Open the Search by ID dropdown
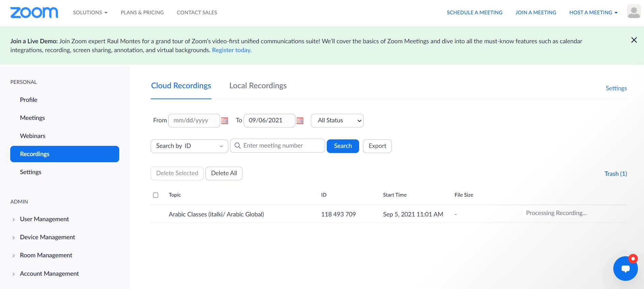The image size is (644, 289). tap(189, 146)
